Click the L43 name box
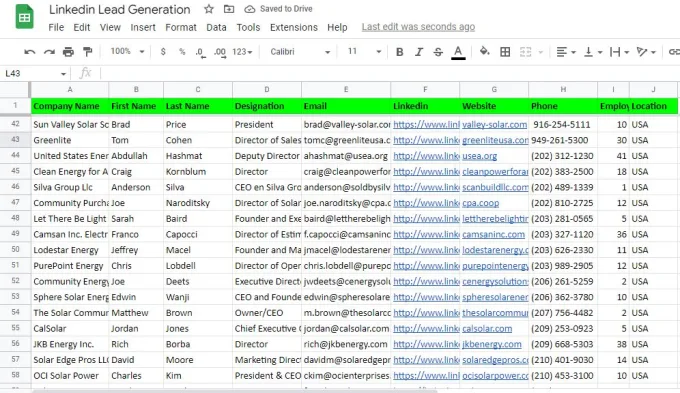This screenshot has width=680, height=393. (35, 73)
